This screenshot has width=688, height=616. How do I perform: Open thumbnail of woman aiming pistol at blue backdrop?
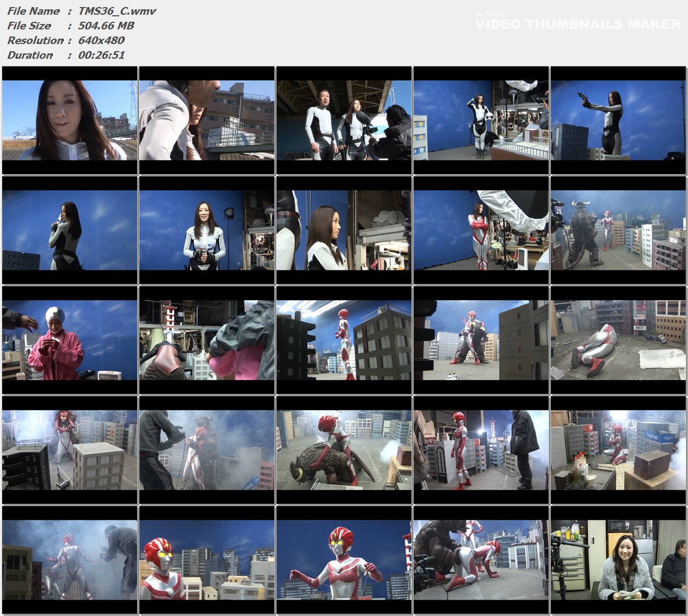(x=618, y=120)
